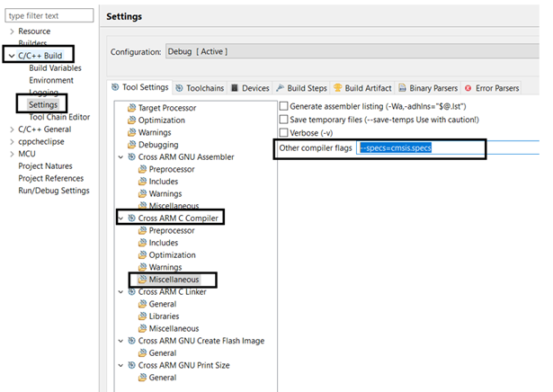Click the Error Parsers red icon

click(x=468, y=88)
